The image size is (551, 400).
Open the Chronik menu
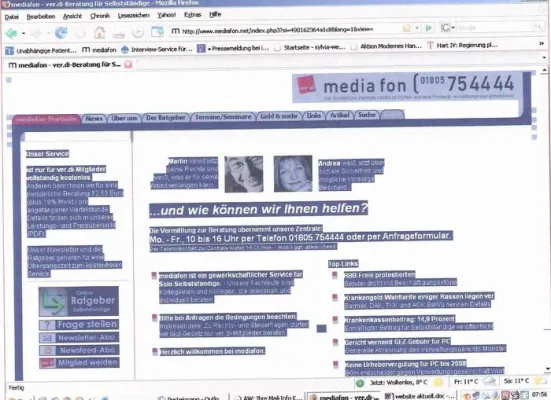(x=100, y=16)
